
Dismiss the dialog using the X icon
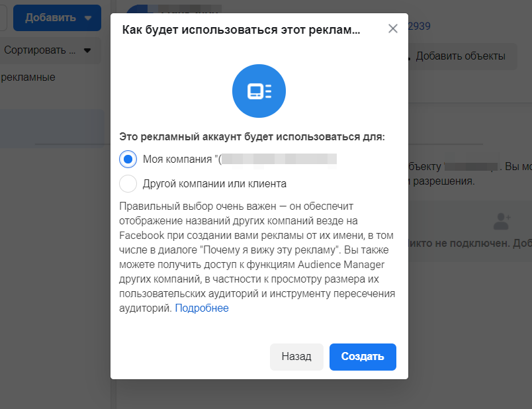pos(392,28)
